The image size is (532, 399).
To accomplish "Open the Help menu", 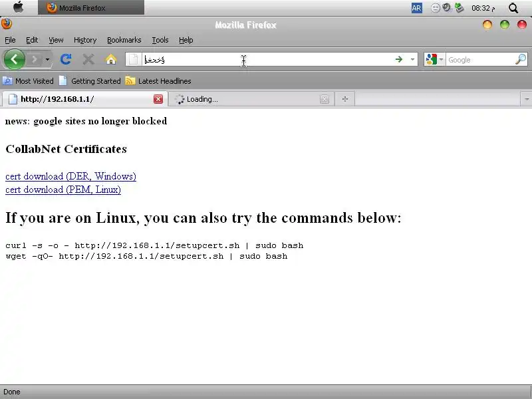I will (186, 40).
